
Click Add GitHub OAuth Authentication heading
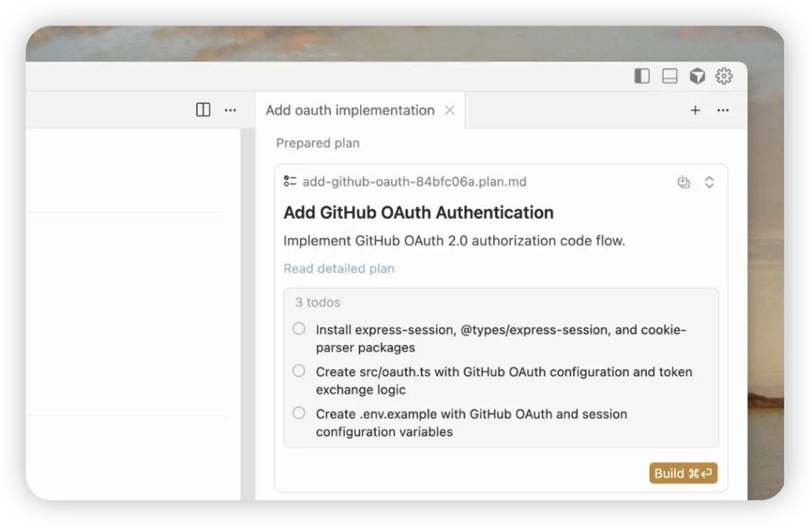(419, 212)
